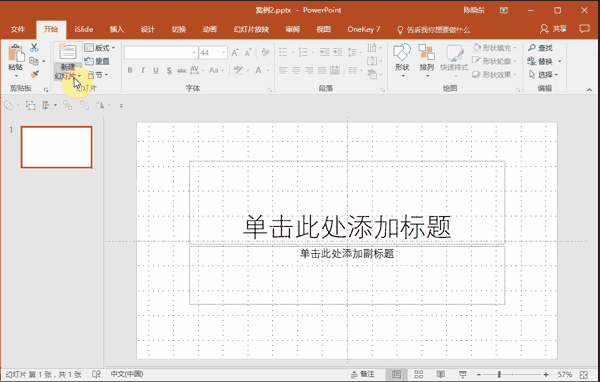Image resolution: width=600 pixels, height=382 pixels.
Task: Switch to Reading view icon
Action: tap(440, 374)
